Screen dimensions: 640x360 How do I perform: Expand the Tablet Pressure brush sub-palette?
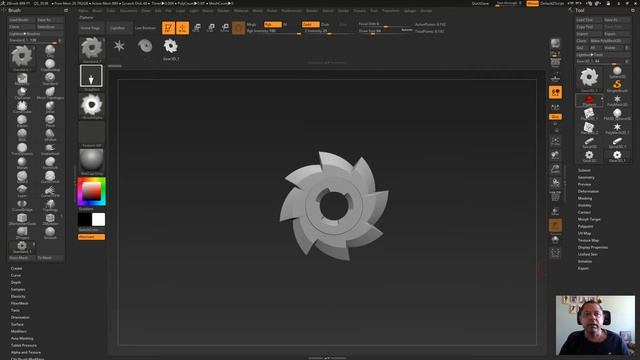[24, 345]
